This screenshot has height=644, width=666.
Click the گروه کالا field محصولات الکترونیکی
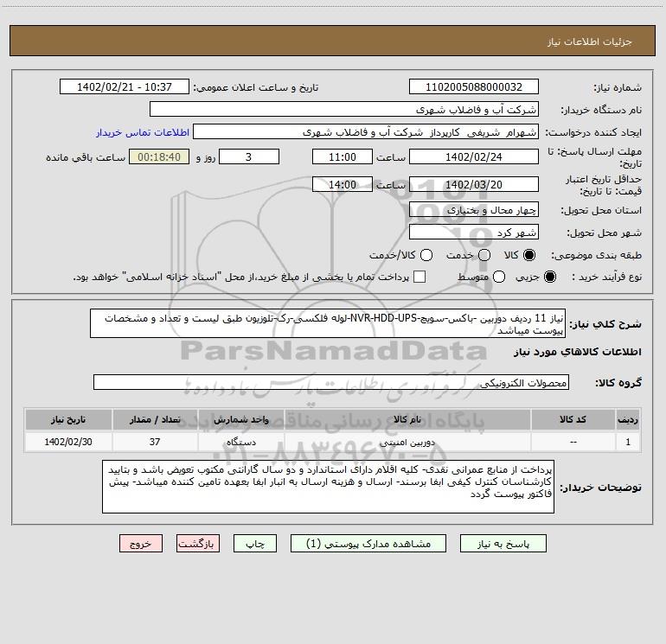tap(331, 382)
